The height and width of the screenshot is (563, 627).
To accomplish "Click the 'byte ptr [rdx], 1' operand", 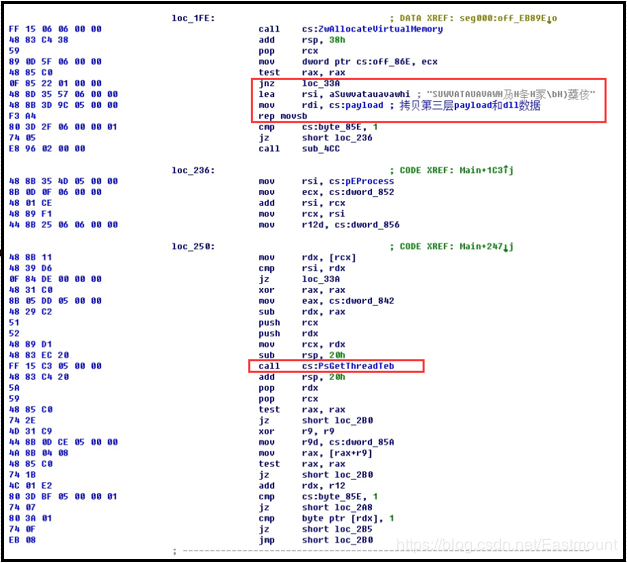I will (x=348, y=518).
